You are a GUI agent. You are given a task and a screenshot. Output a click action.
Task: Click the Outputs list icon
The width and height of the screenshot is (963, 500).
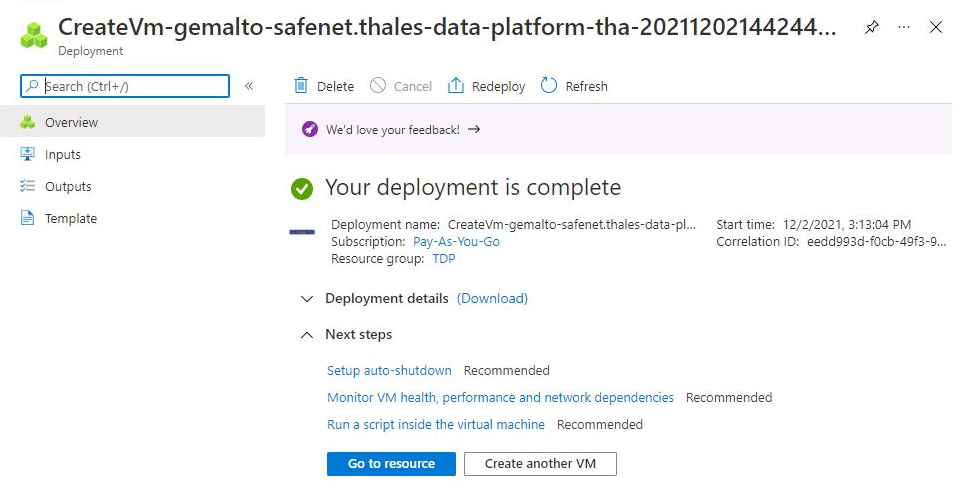28,186
